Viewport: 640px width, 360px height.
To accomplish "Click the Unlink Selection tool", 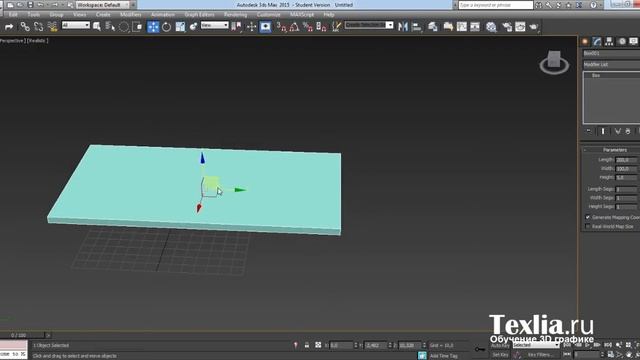I will pyautogui.click(x=39, y=27).
